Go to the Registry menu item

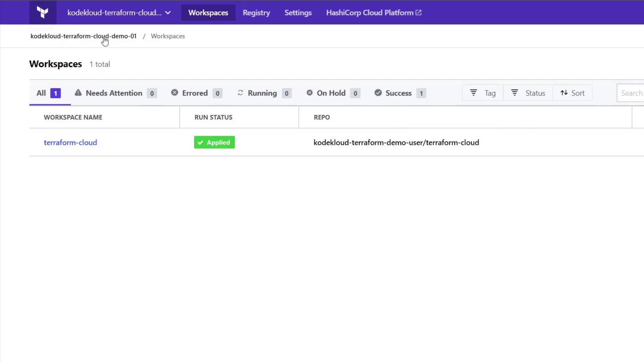pos(256,13)
